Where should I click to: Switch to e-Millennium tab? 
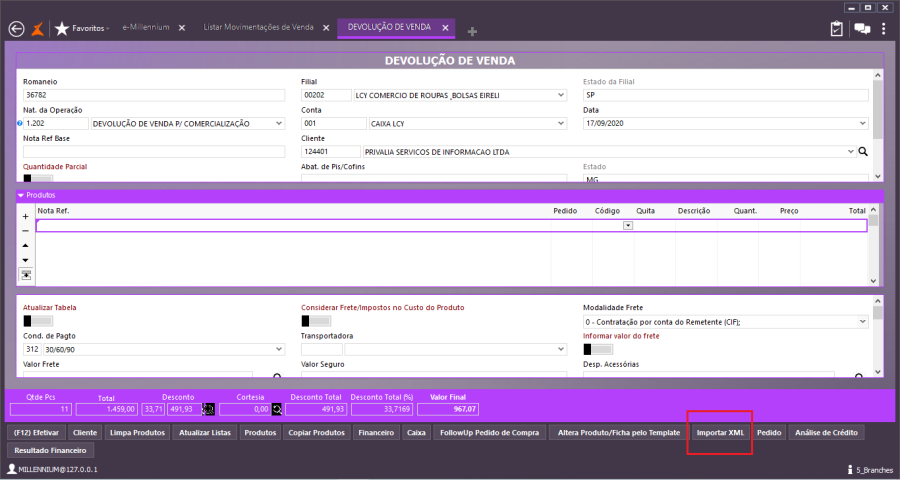[x=146, y=27]
